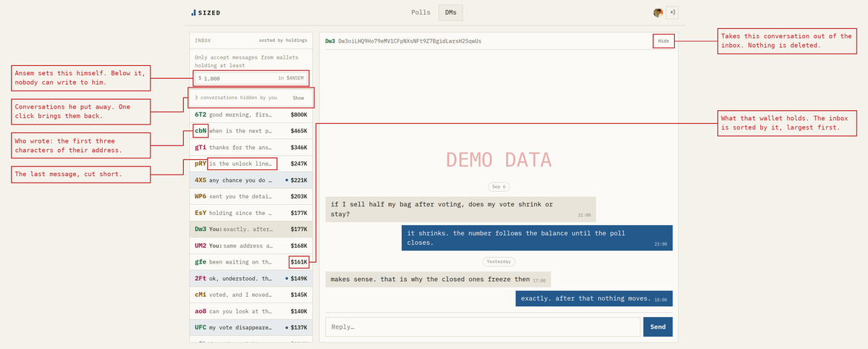Click reply 'exactly. after that nothing moves.'
This screenshot has height=349, width=868.
(x=594, y=298)
